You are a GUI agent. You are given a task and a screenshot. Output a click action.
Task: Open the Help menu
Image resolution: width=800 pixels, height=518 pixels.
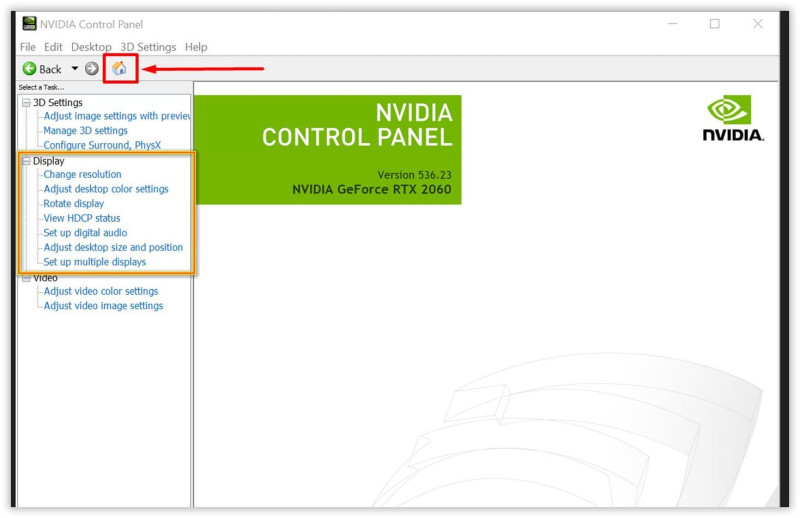pos(196,47)
